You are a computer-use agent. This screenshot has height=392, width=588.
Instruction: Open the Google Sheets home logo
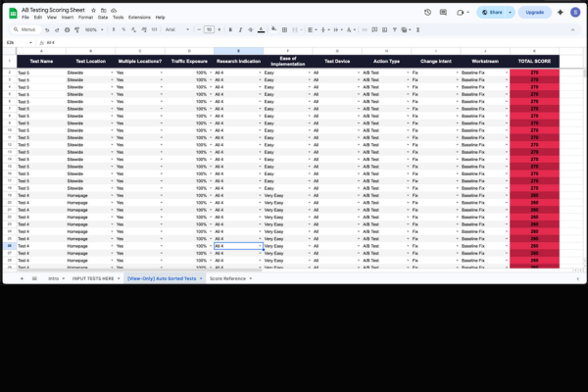pos(13,13)
